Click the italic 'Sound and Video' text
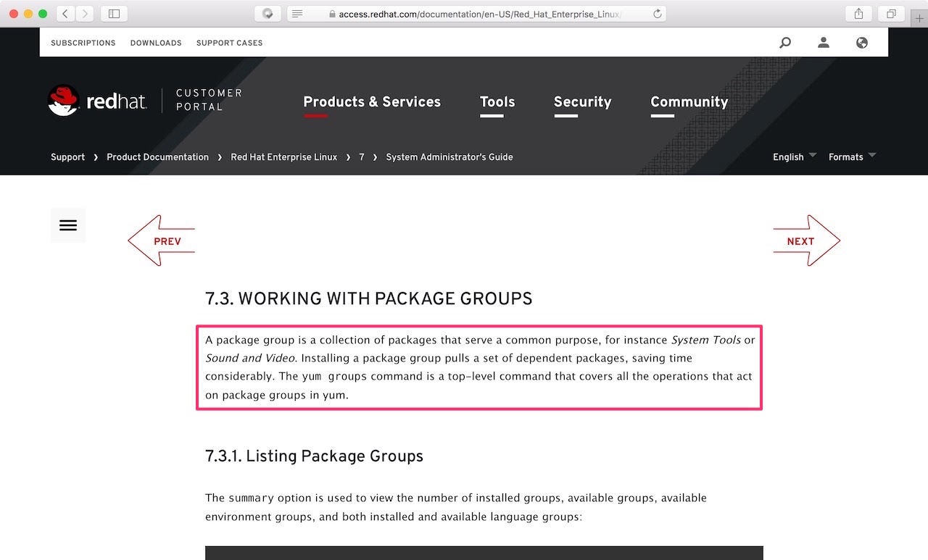The image size is (928, 560). [x=250, y=358]
